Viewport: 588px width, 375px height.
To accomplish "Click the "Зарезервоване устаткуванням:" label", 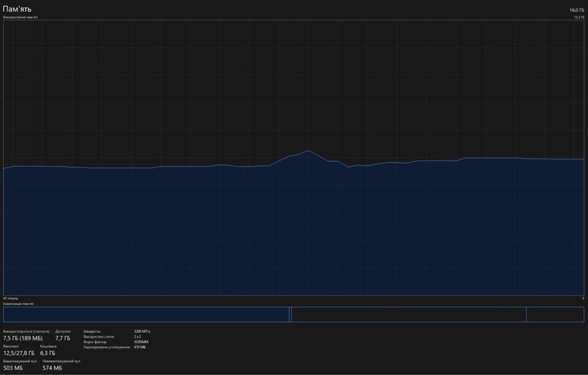I will pyautogui.click(x=107, y=347).
